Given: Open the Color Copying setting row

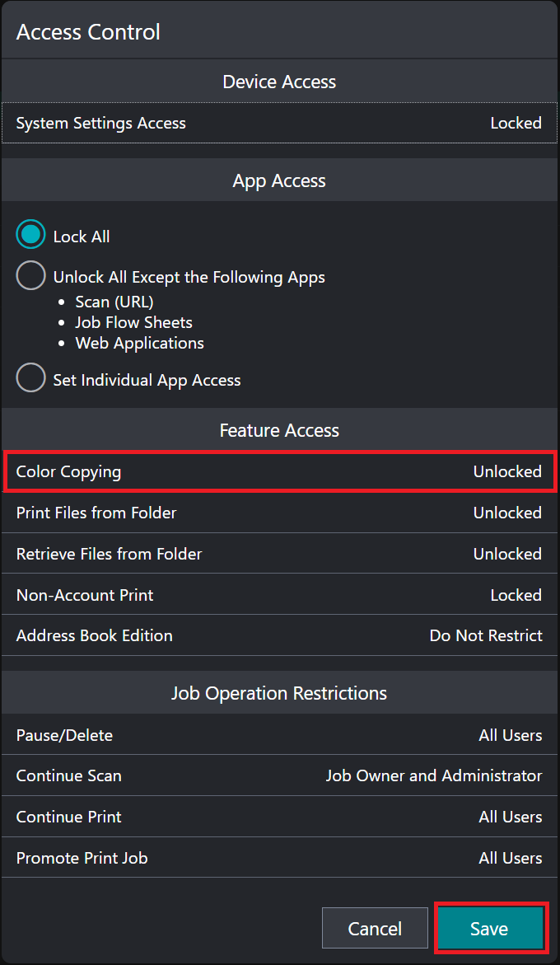Looking at the screenshot, I should pyautogui.click(x=279, y=471).
